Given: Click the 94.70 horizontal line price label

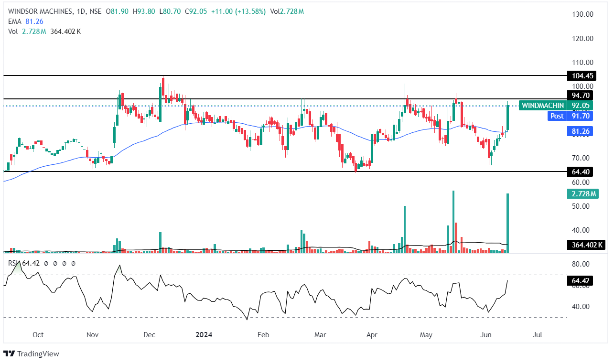Looking at the screenshot, I should pos(580,95).
